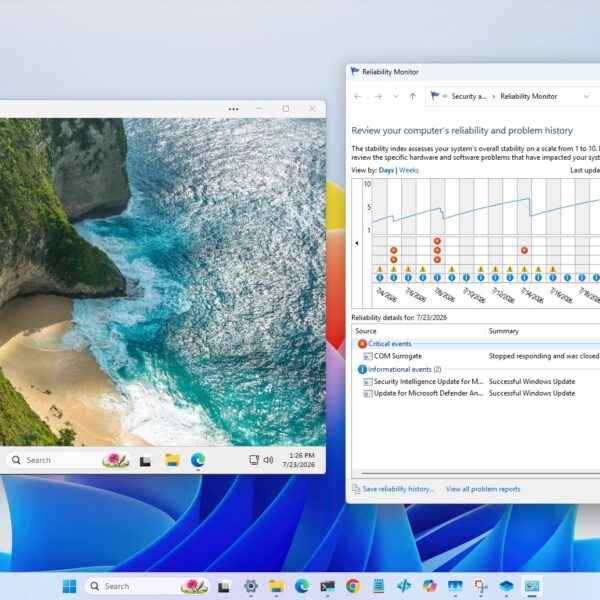This screenshot has height=600, width=600.
Task: Open the blue layered-box app on taskbar
Action: pyautogui.click(x=506, y=586)
